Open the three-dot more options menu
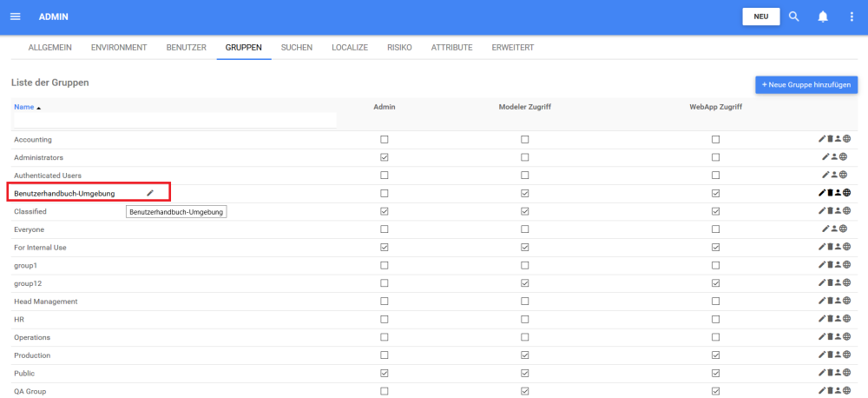 852,17
